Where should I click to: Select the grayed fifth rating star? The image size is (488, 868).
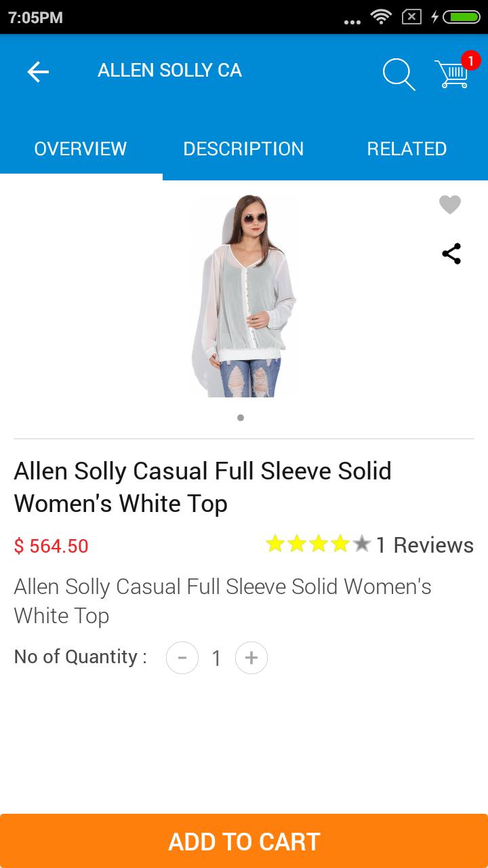(361, 543)
